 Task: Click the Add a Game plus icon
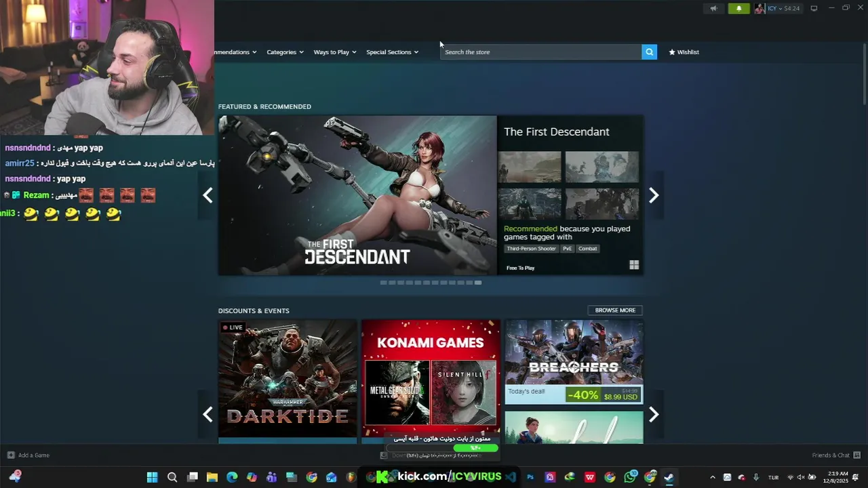11,455
